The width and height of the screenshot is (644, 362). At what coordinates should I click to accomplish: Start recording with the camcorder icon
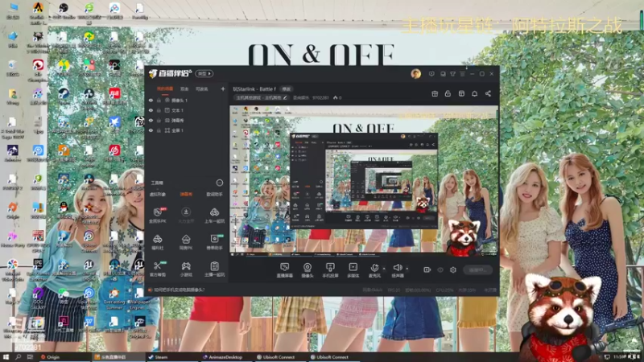pyautogui.click(x=427, y=269)
